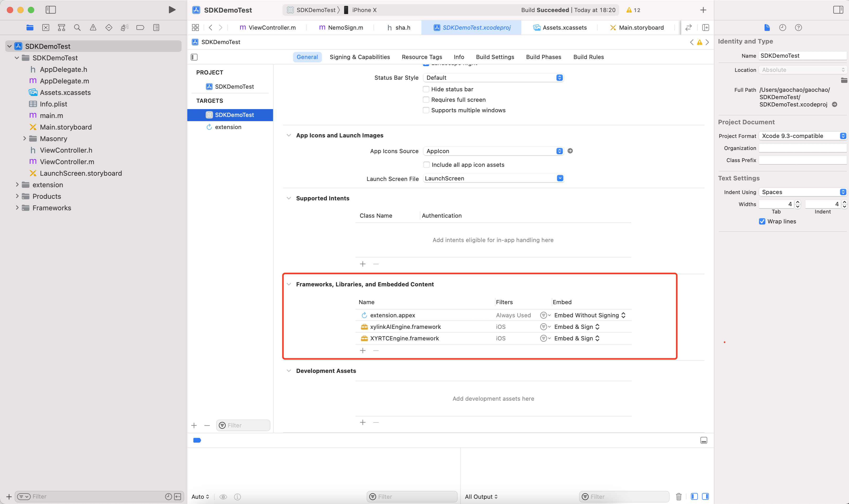Image resolution: width=849 pixels, height=504 pixels.
Task: Open the 12 warnings indicator
Action: 633,10
